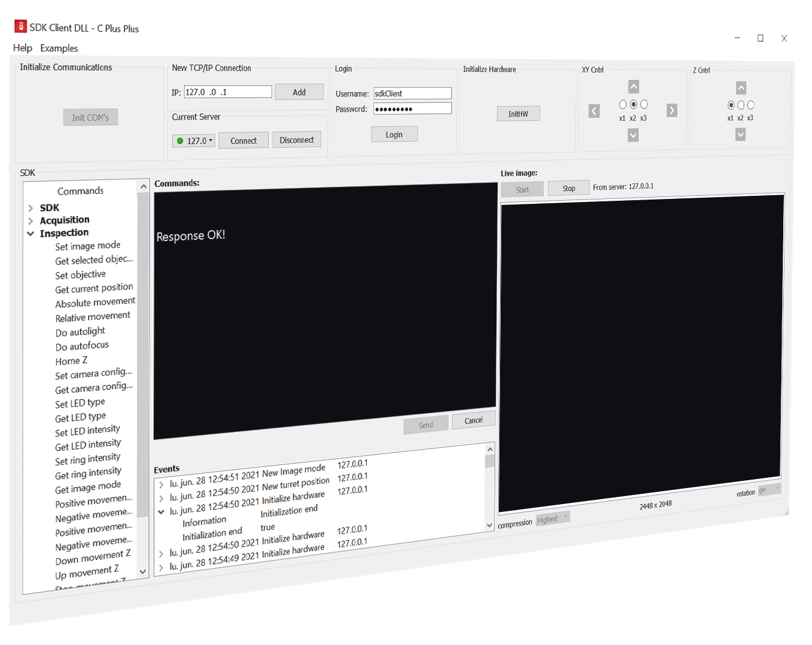Select the Set ring intensity command
This screenshot has width=812, height=645.
87,459
